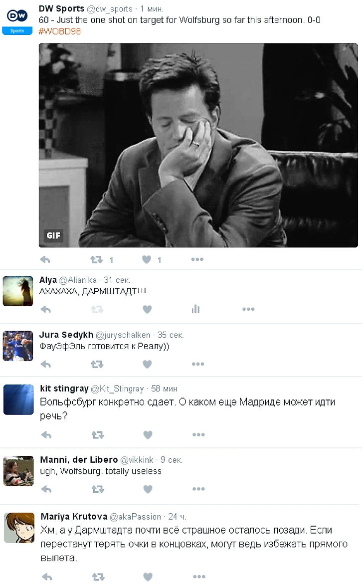This screenshot has height=588, width=364.
Task: Like the DW Sports tweet
Action: coord(147,259)
